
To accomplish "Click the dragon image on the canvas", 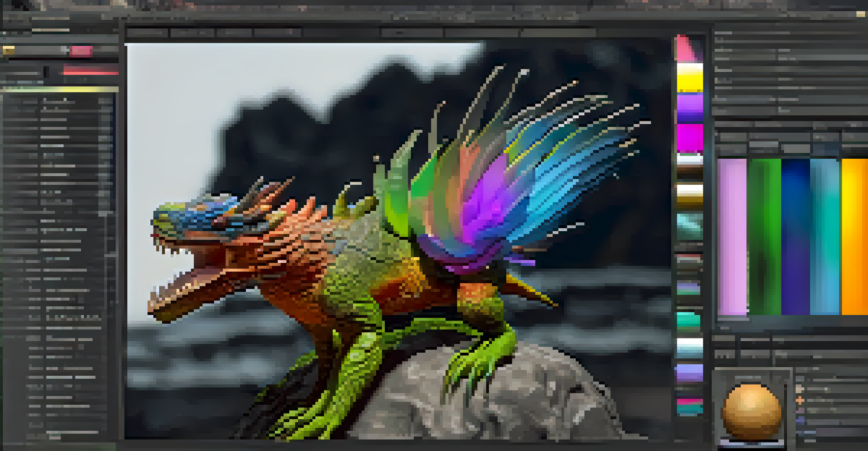I will point(399,241).
